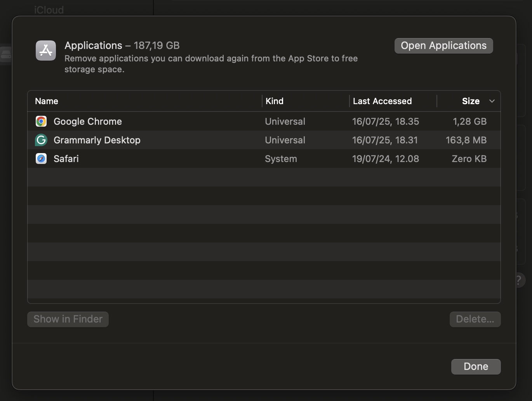Image resolution: width=532 pixels, height=401 pixels.
Task: Sort by Last Accessed column header
Action: click(382, 101)
